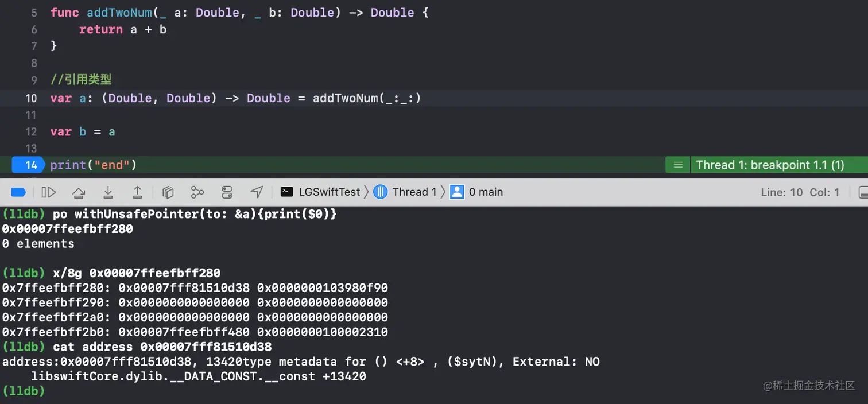Viewport: 868px width, 404px height.
Task: Click the 'return a + b' statement
Action: click(x=123, y=29)
